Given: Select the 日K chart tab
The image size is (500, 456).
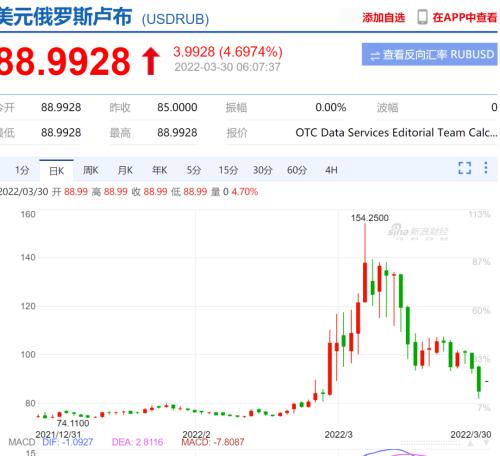Looking at the screenshot, I should point(56,171).
